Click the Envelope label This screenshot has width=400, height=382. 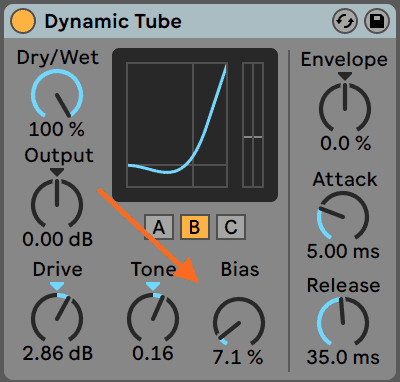[x=344, y=60]
